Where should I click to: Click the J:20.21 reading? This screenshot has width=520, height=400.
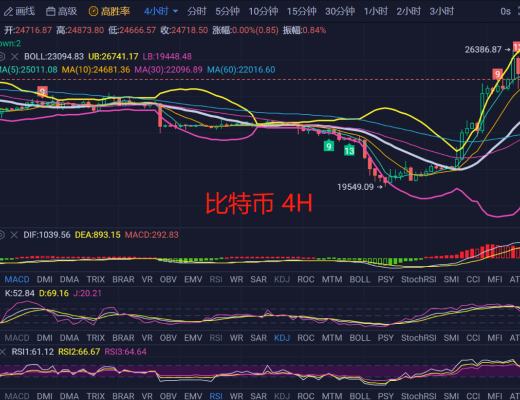coord(87,293)
